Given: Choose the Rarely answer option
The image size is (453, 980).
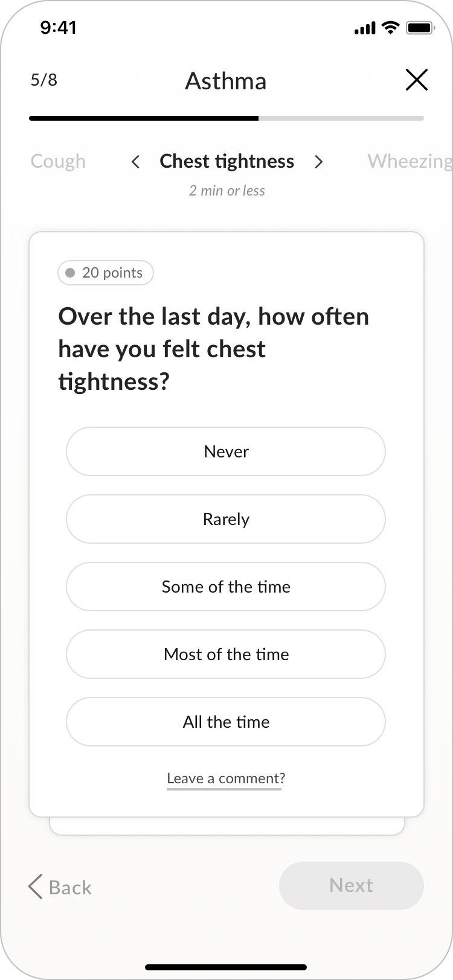Looking at the screenshot, I should point(226,519).
